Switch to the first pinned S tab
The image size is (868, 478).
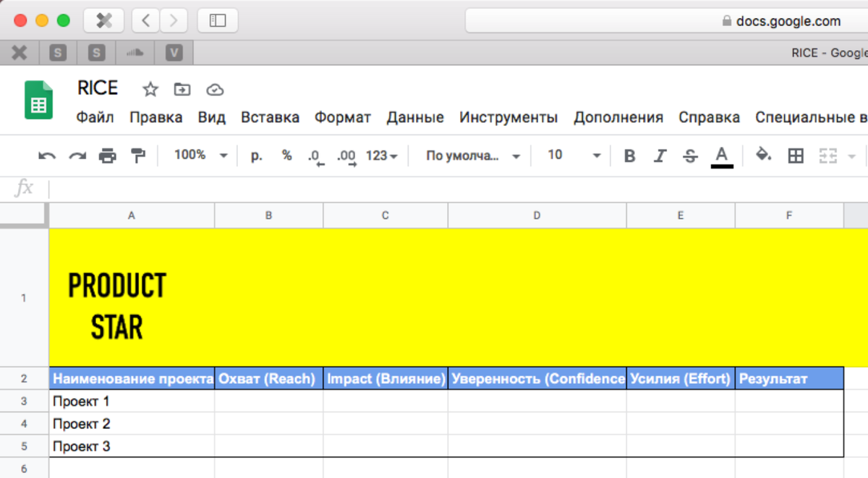pos(58,53)
